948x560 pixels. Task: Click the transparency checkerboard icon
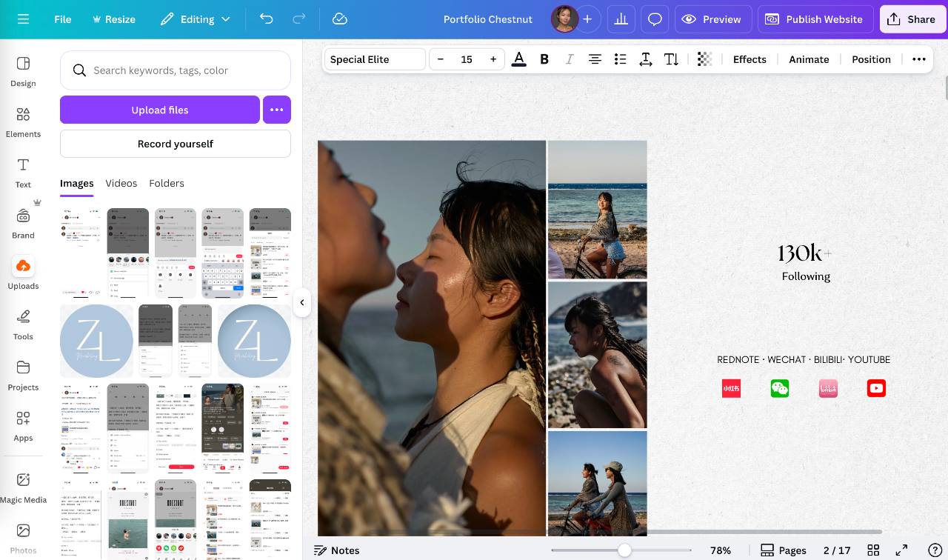click(x=704, y=59)
